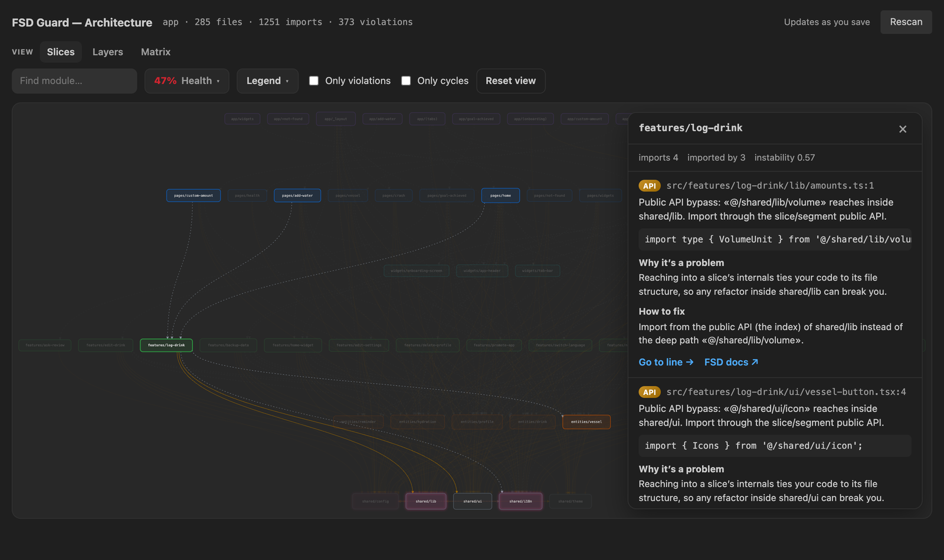Image resolution: width=944 pixels, height=560 pixels.
Task: Expand the Legend dropdown
Action: click(x=267, y=81)
